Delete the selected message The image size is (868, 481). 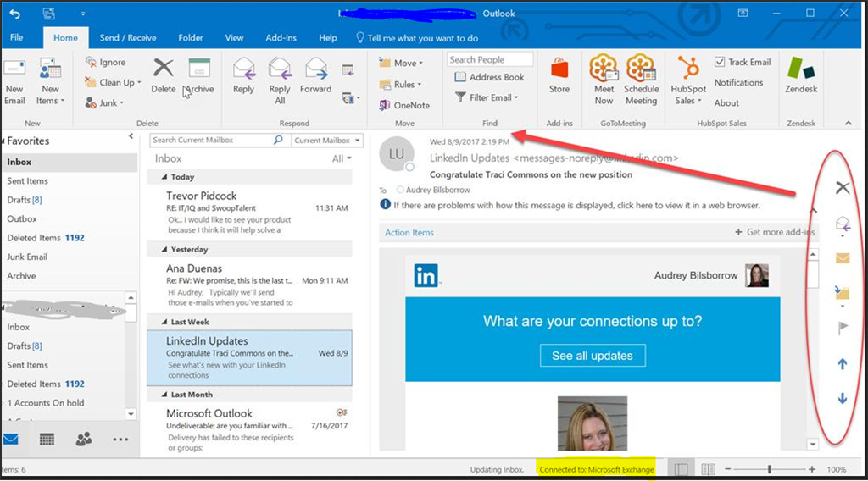click(164, 75)
